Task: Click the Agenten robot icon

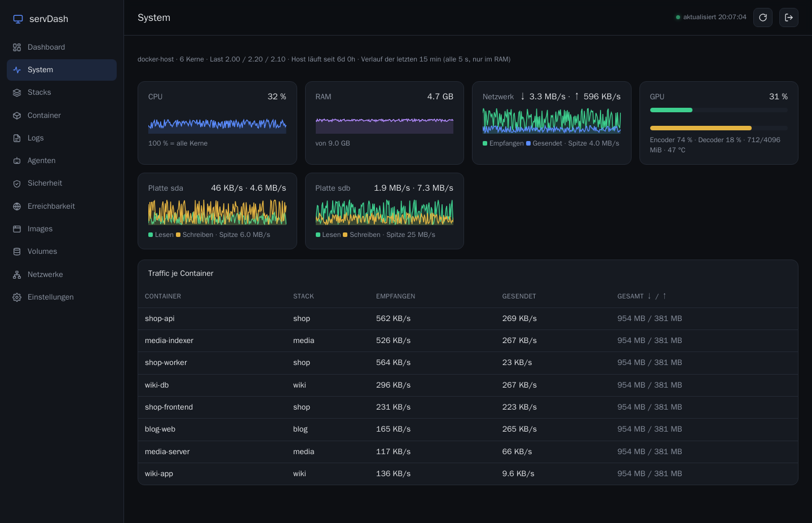Action: click(x=17, y=161)
